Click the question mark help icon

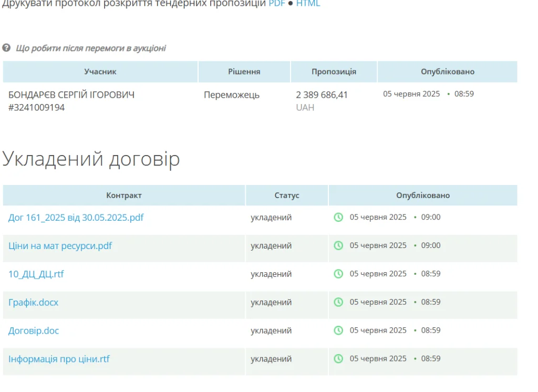click(6, 48)
